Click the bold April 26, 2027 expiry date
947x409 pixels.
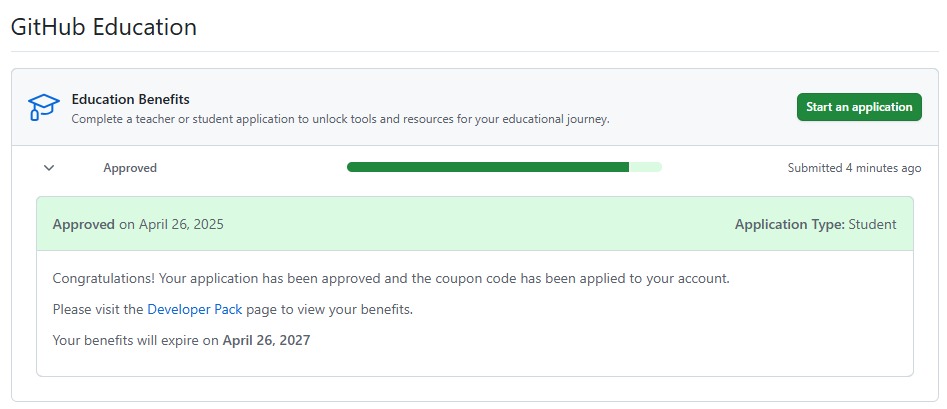266,341
